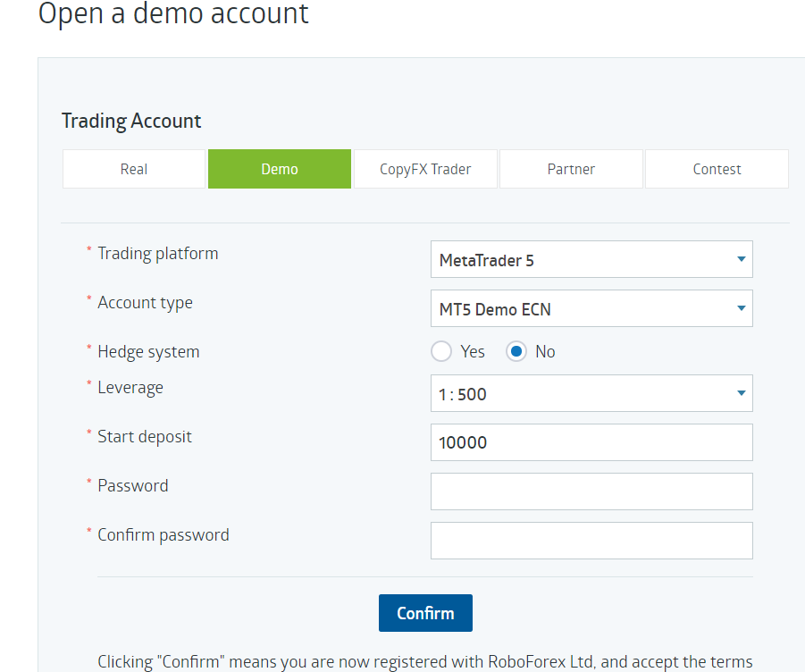
Task: Choose No for Hedge system
Action: (x=516, y=351)
